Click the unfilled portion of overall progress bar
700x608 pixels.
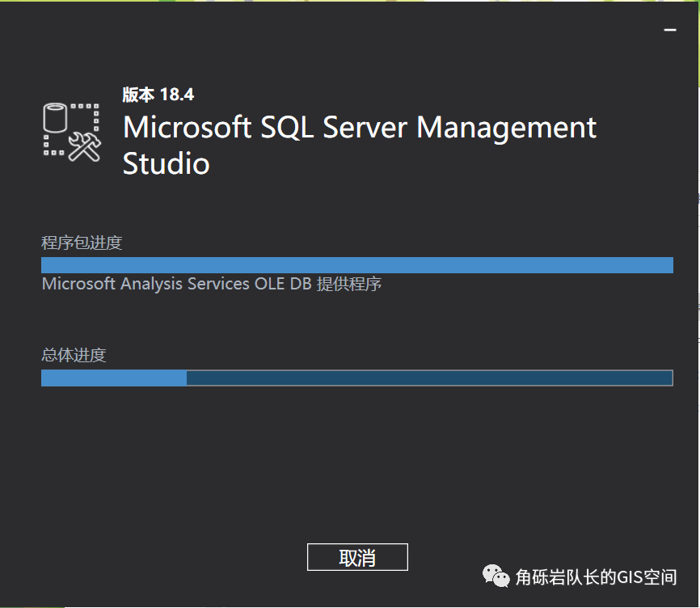click(429, 378)
